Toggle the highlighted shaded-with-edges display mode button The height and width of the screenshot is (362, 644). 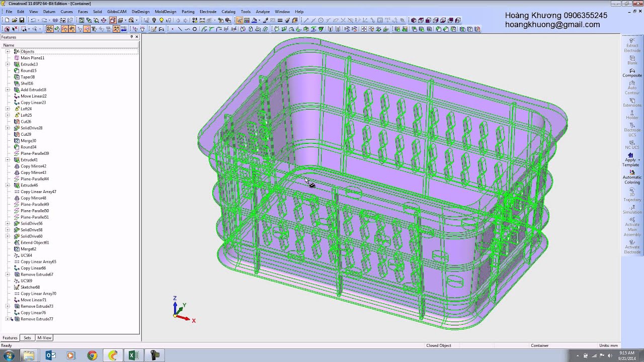113,21
